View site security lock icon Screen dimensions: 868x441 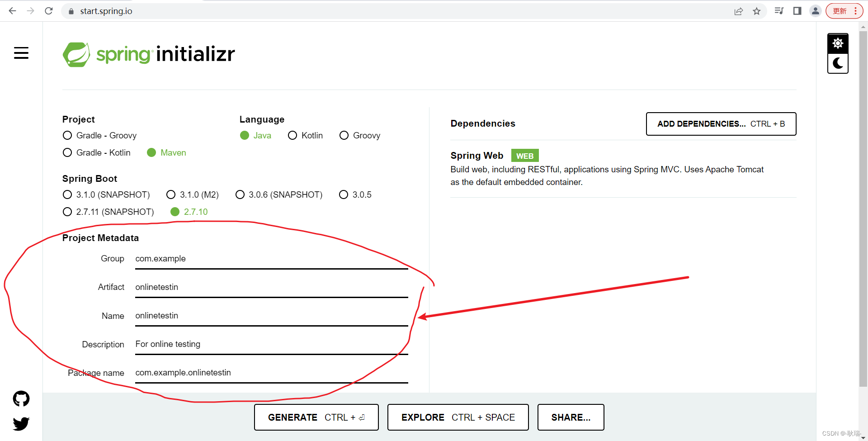click(x=71, y=11)
